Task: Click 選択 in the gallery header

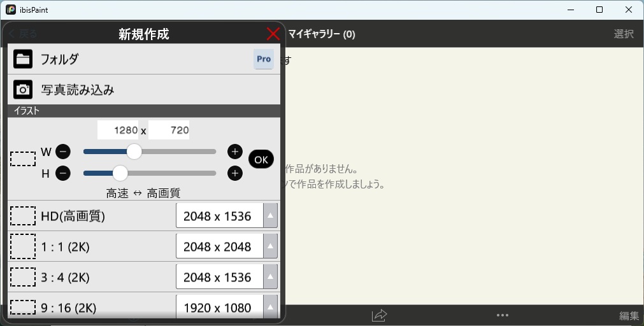Action: pos(623,34)
